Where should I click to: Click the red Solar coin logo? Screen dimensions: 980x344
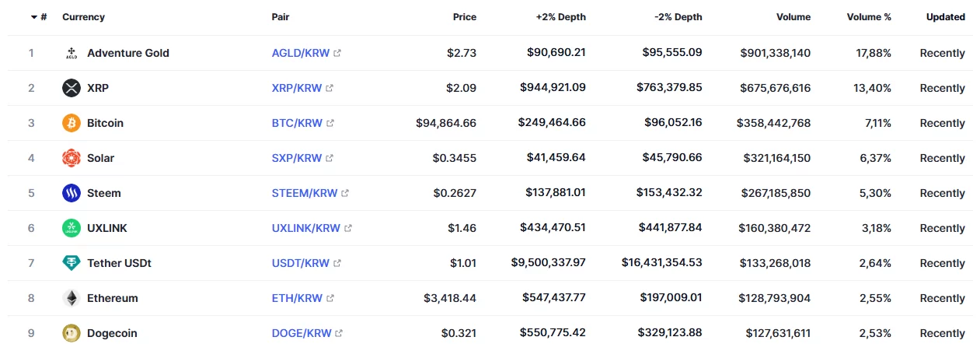[x=71, y=158]
